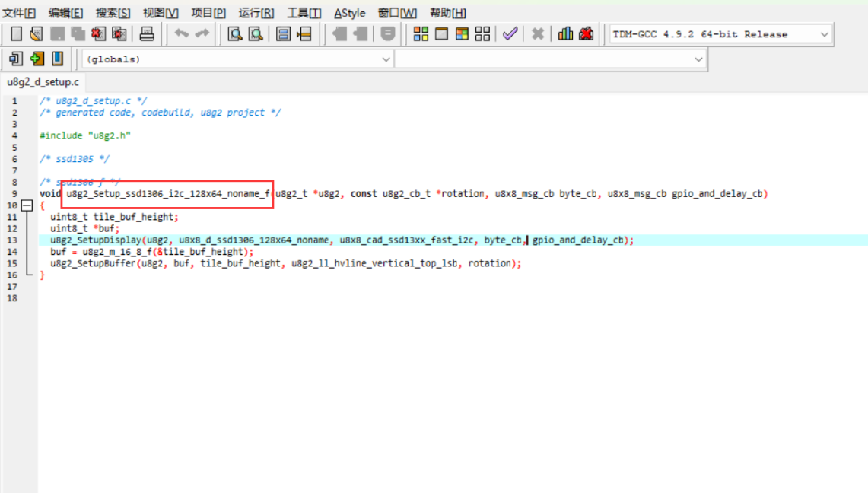The width and height of the screenshot is (868, 493).
Task: Open the 工具[T] menu
Action: tap(304, 13)
